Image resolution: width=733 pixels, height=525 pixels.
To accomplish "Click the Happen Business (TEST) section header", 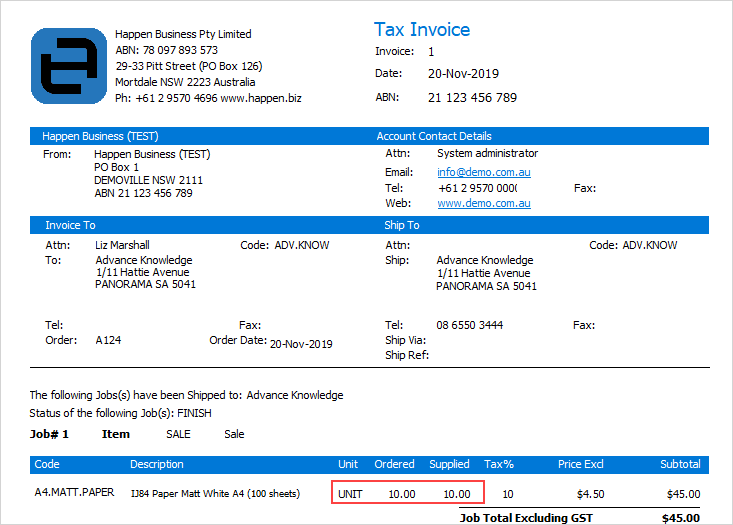I will (x=100, y=136).
